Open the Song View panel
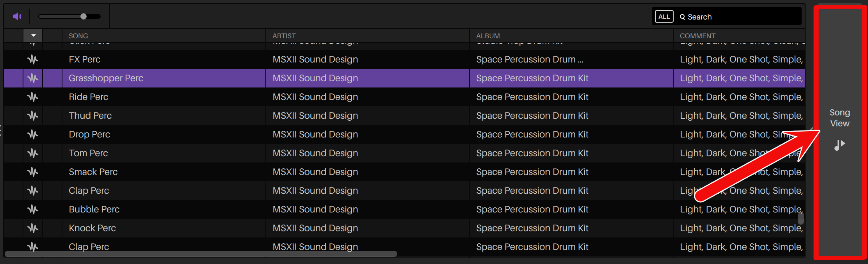The height and width of the screenshot is (264, 868). click(840, 129)
